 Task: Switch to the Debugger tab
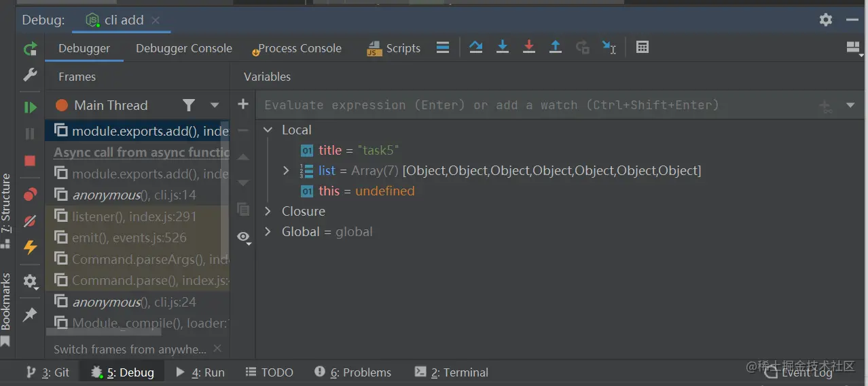pos(84,48)
